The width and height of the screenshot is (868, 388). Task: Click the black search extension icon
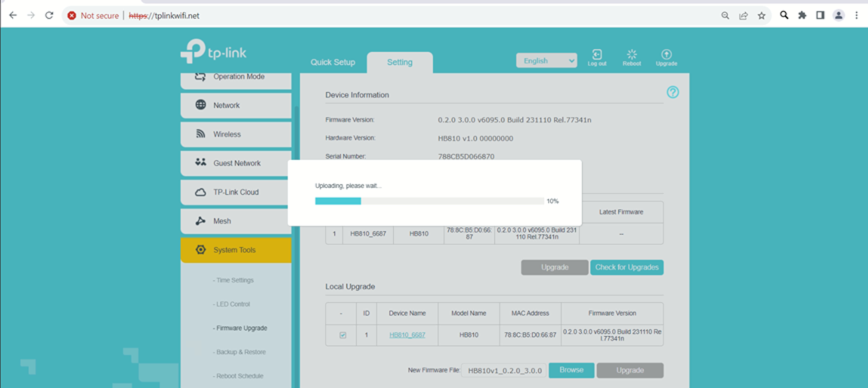tap(784, 15)
